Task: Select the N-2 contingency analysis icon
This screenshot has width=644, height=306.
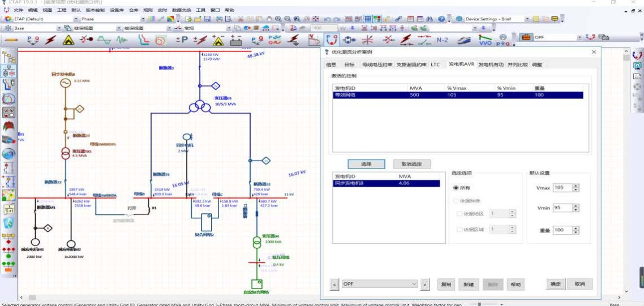Action: 443,40
